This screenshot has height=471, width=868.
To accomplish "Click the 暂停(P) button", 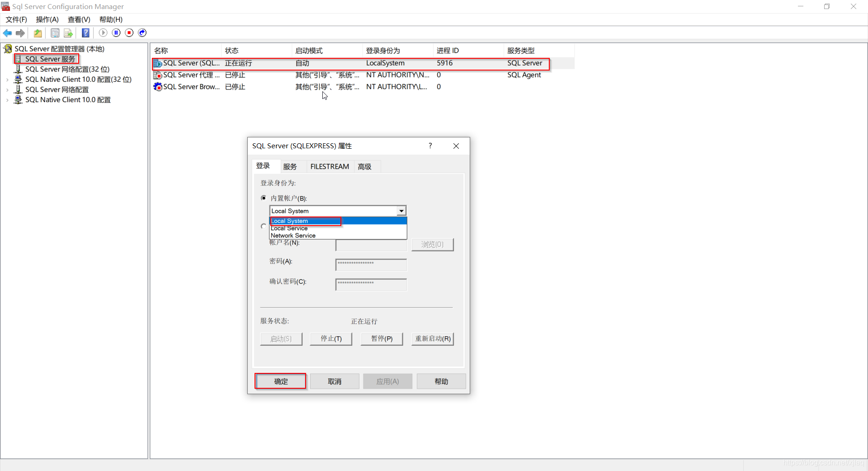I will [x=382, y=339].
